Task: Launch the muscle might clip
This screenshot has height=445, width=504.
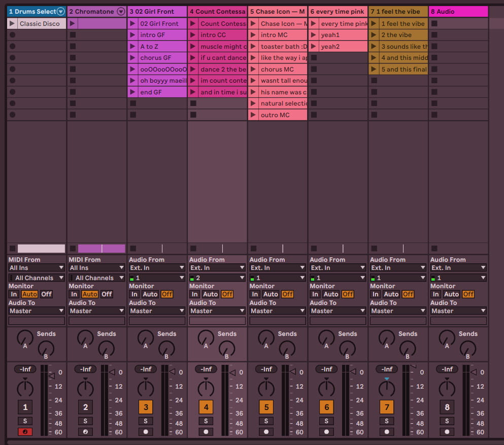Action: point(193,46)
